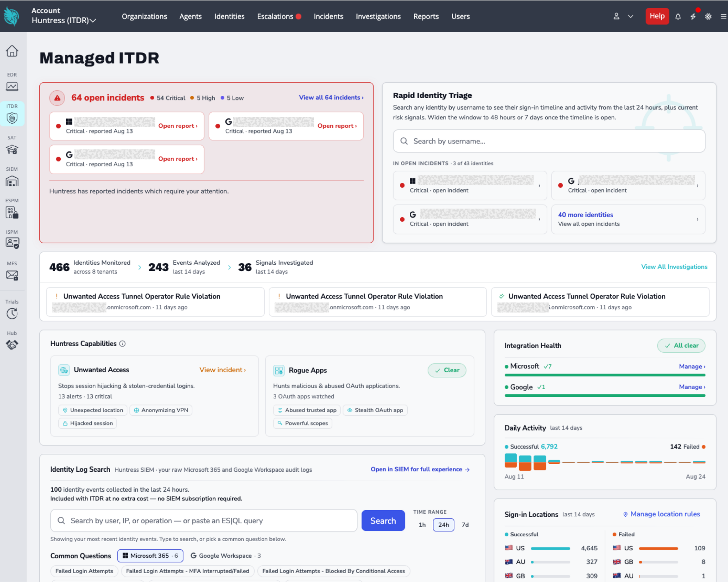The height and width of the screenshot is (582, 728).
Task: Select the 7d time range
Action: [x=465, y=525]
